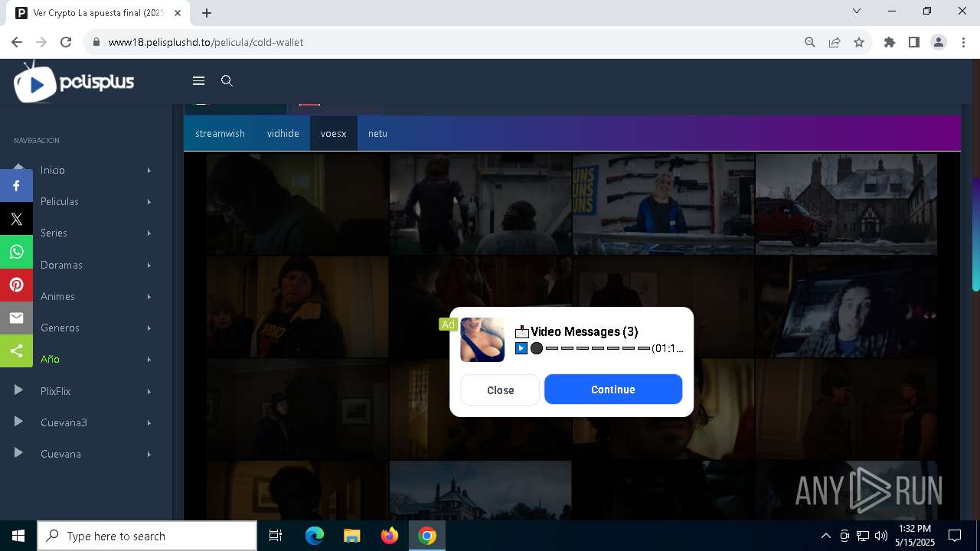
Task: Open the Doramas navigation item
Action: point(61,265)
